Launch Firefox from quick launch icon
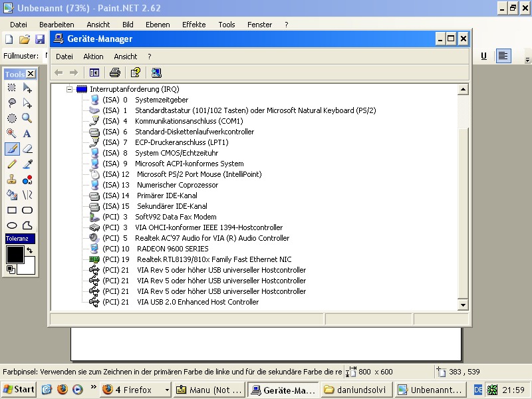This screenshot has width=532, height=399. pyautogui.click(x=62, y=389)
